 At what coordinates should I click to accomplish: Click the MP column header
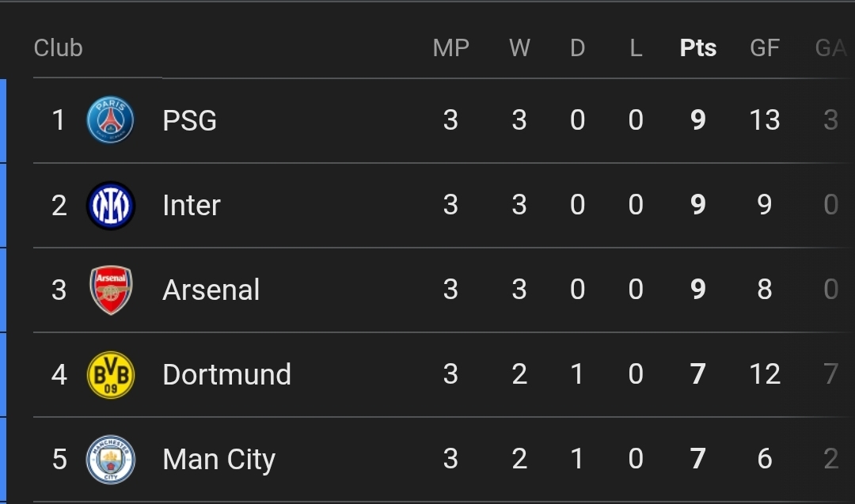click(450, 47)
